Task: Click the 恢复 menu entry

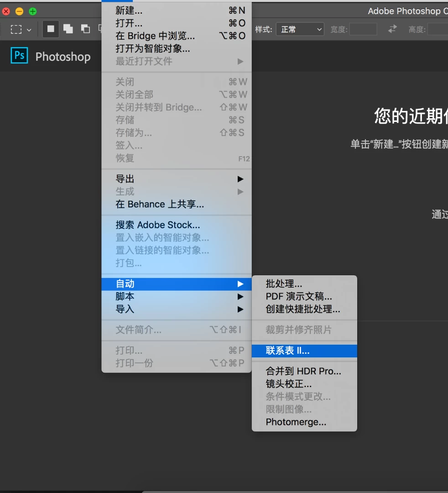Action: click(x=177, y=158)
